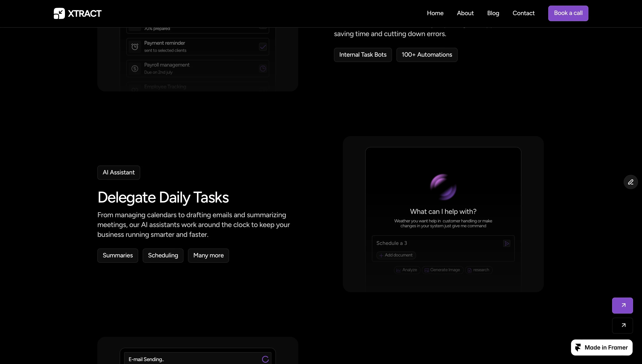Toggle the Payment reminder checkbox

click(x=263, y=47)
